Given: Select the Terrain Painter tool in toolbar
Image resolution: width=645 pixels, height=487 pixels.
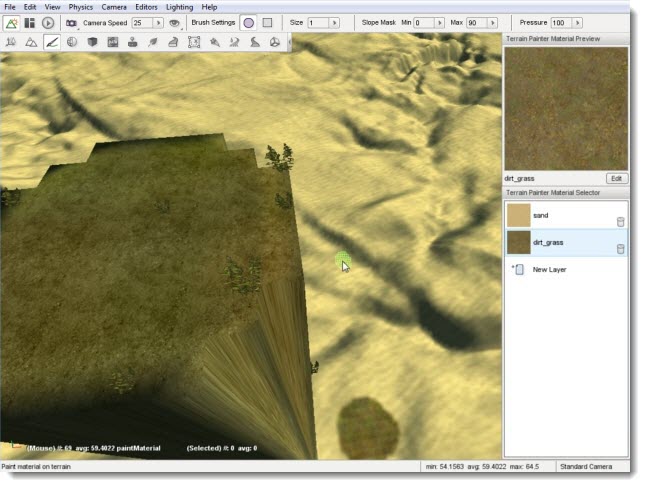Looking at the screenshot, I should (x=51, y=42).
